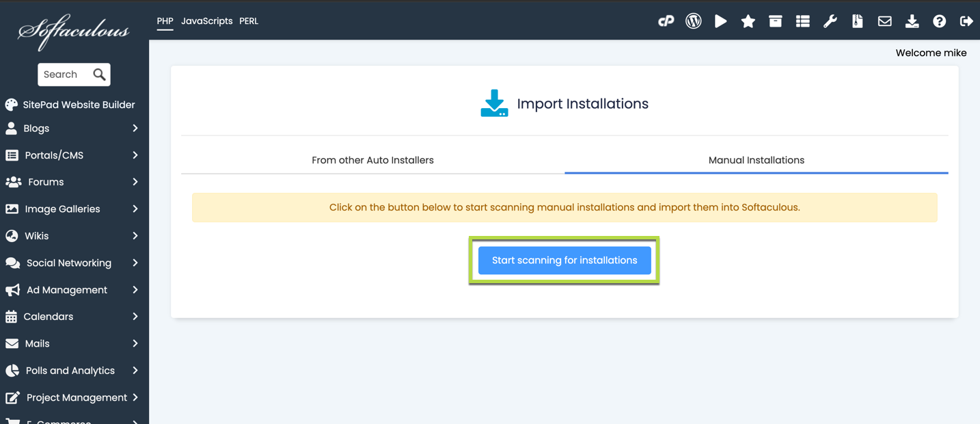Open the Wikis category label
This screenshot has height=424, width=980.
[x=37, y=236]
